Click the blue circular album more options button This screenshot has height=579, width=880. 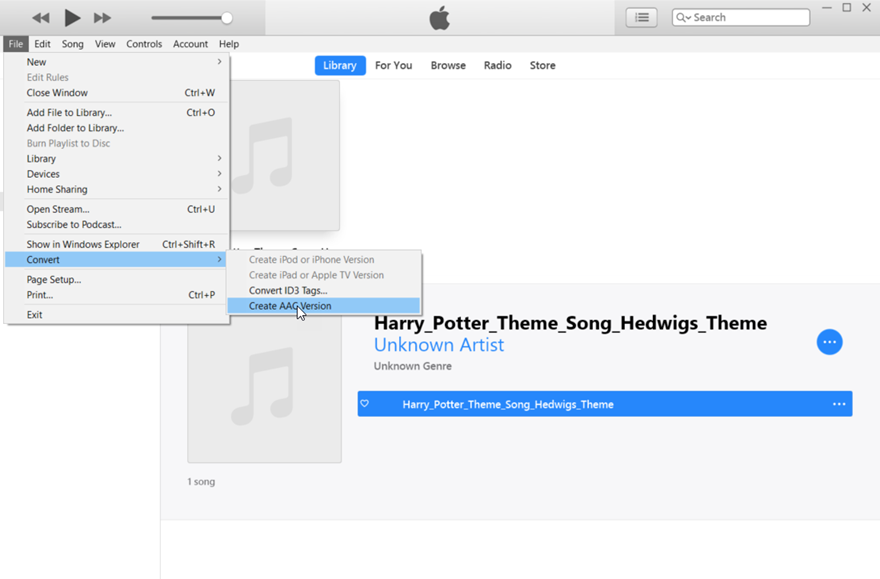(829, 342)
